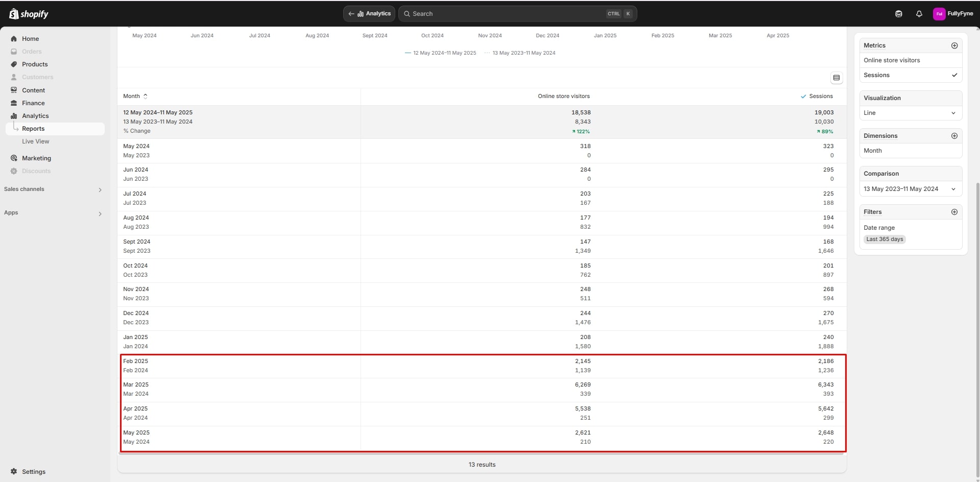The width and height of the screenshot is (980, 482).
Task: Add a filter with the plus icon
Action: pos(954,212)
